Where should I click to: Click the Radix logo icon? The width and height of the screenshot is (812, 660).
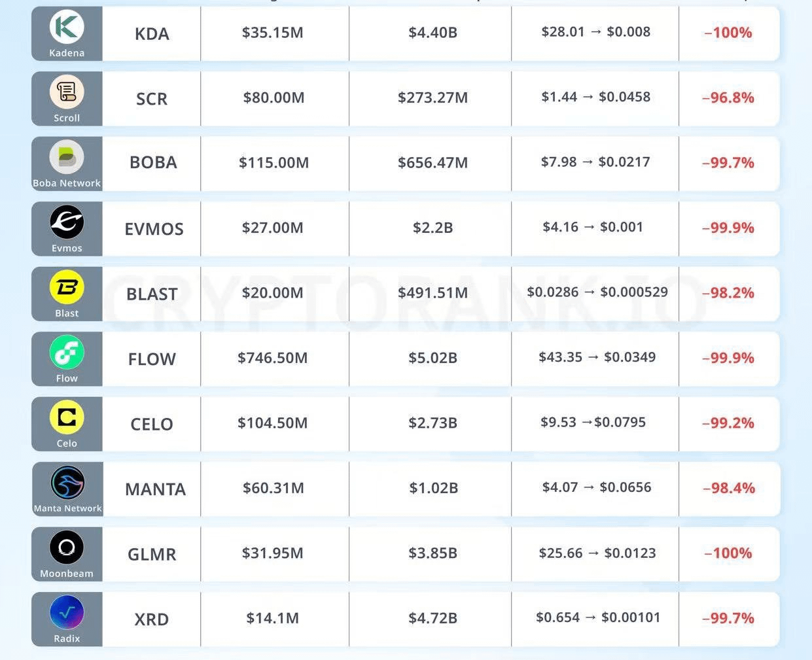click(x=67, y=612)
